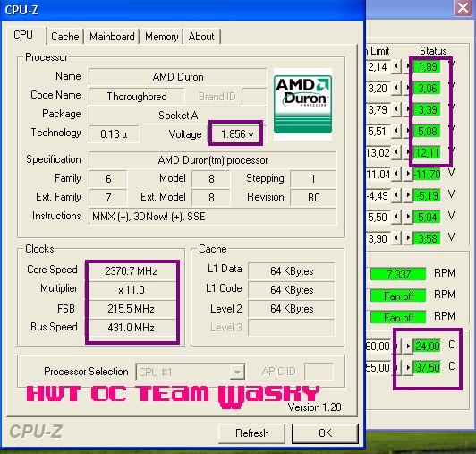476x454 pixels.
Task: Click the Refresh button
Action: [251, 433]
